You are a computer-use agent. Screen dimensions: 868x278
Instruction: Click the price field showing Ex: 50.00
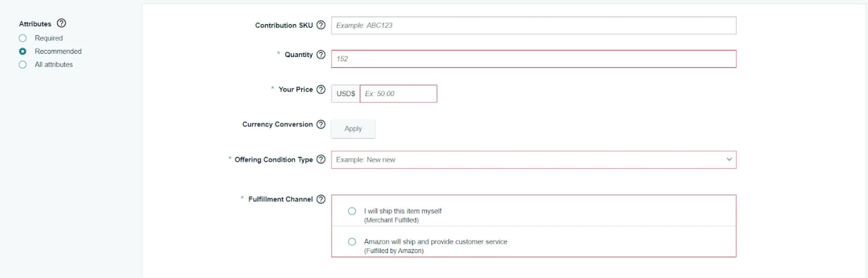(x=398, y=93)
